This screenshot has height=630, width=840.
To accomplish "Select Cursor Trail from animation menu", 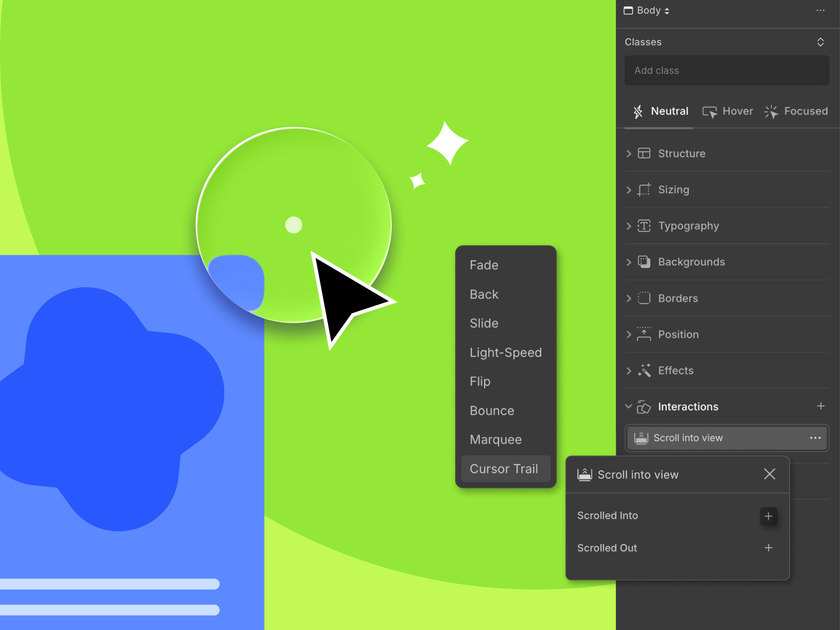I will tap(504, 469).
